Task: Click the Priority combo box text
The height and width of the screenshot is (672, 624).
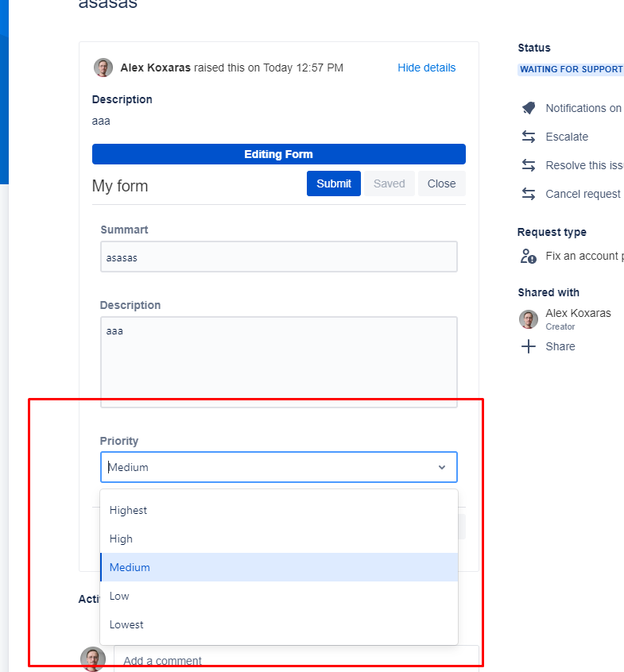Action: pyautogui.click(x=128, y=467)
